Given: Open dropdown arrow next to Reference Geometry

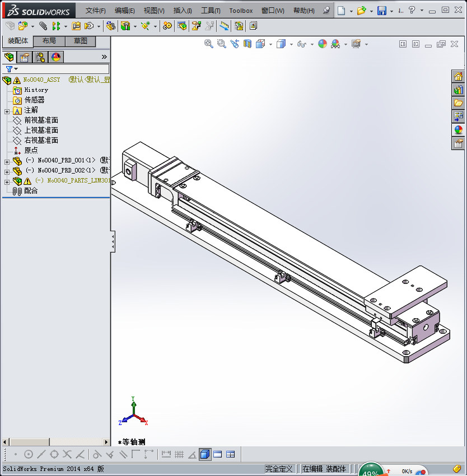Looking at the screenshot, I should (155, 27).
